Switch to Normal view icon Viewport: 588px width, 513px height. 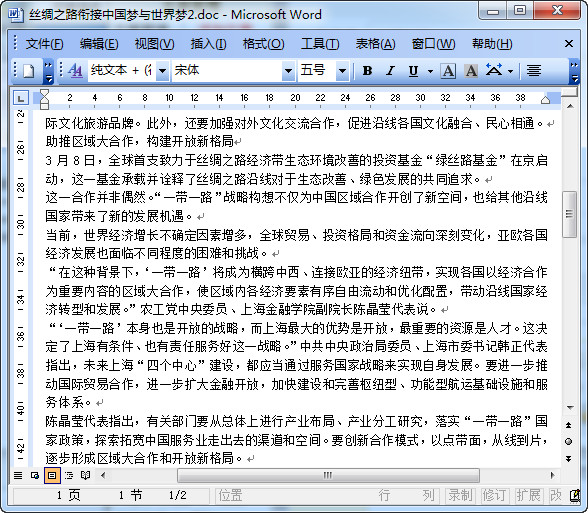click(x=18, y=476)
